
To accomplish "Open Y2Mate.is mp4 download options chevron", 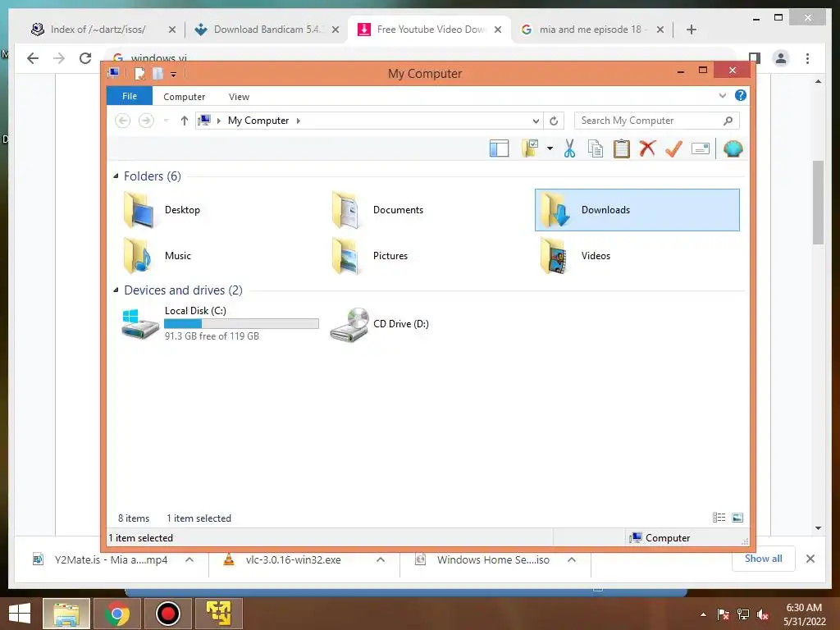I will 189,559.
